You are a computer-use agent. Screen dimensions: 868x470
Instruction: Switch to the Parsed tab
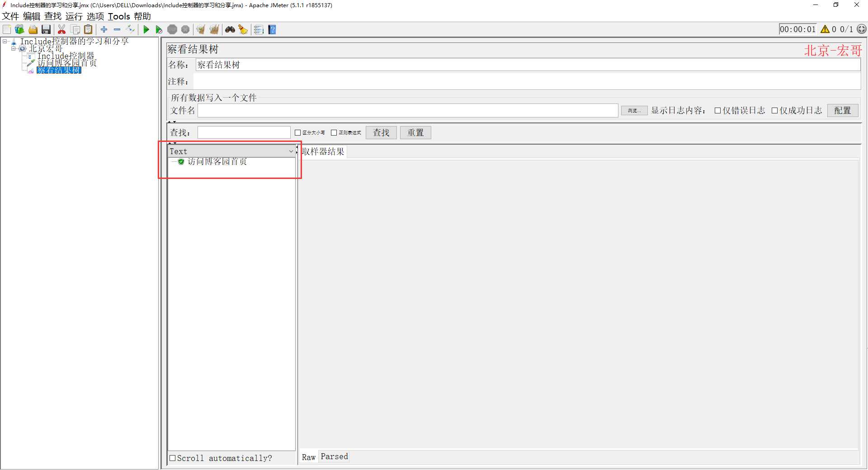tap(334, 457)
